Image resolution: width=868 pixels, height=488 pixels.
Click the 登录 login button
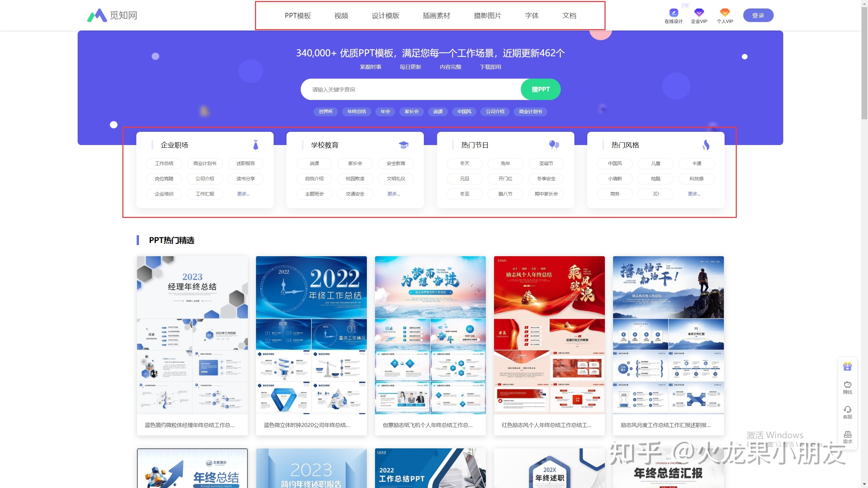758,15
